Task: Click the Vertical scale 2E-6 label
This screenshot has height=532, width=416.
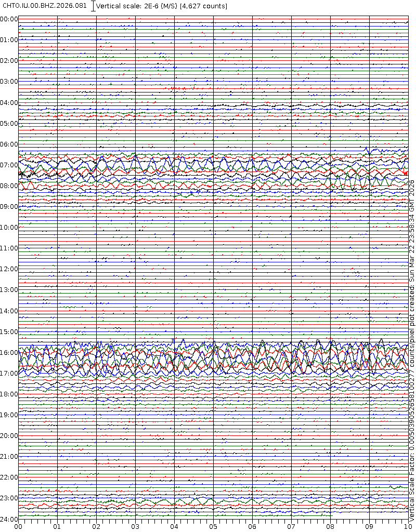Action: click(162, 6)
